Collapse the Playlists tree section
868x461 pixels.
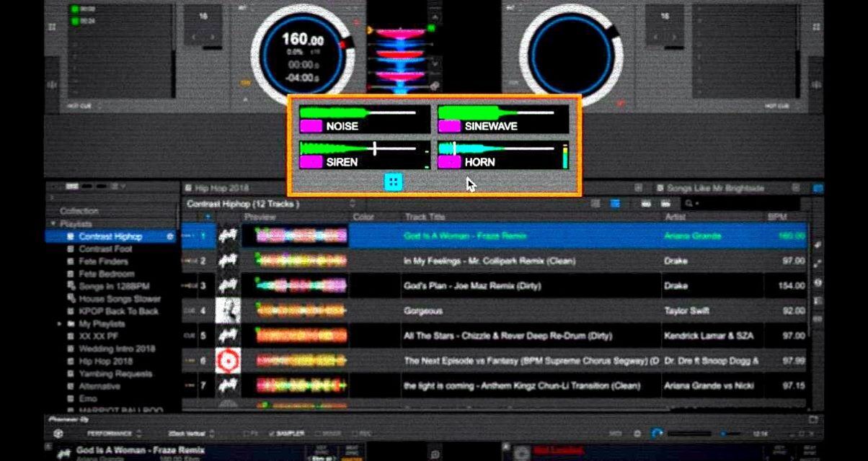point(53,224)
